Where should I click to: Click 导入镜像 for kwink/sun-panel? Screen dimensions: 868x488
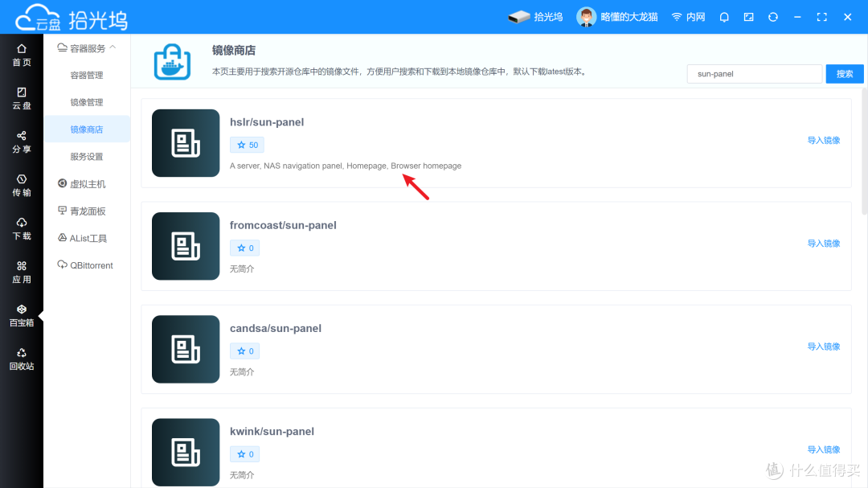824,449
